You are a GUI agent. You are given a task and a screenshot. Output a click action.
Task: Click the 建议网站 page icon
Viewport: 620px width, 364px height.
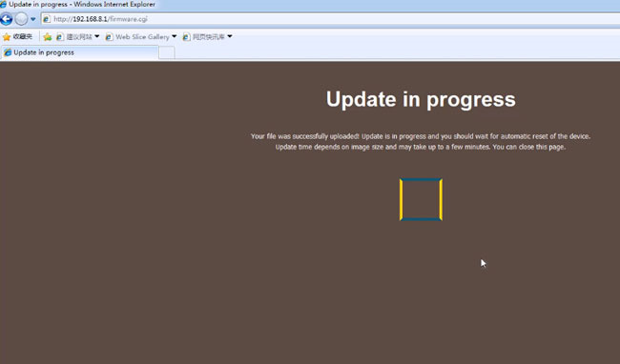[60, 37]
